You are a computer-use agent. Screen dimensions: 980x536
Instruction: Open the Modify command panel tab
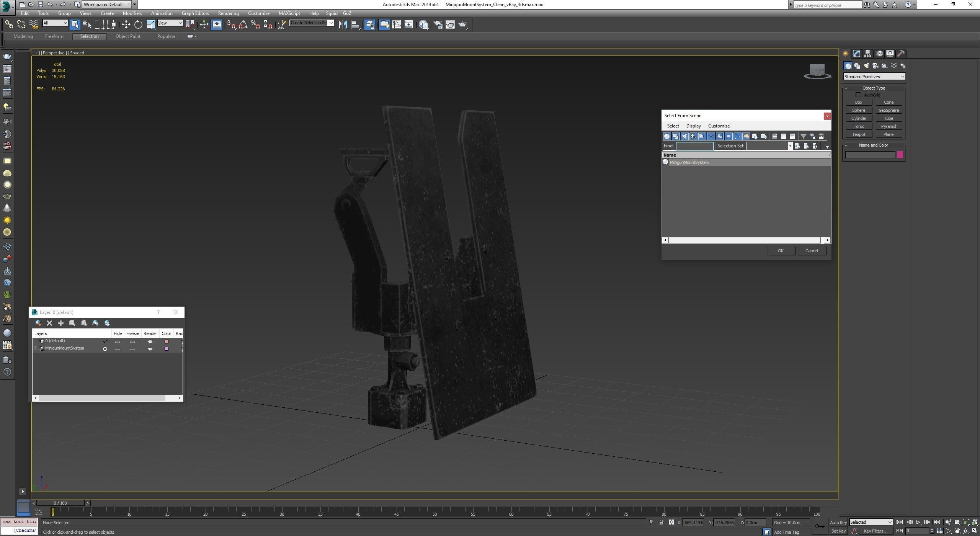click(856, 54)
